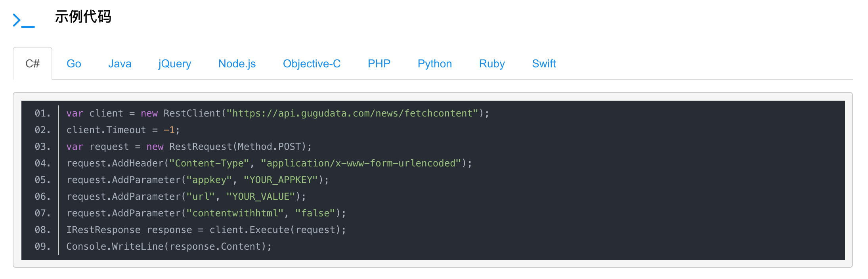Click "YOUR_VALUE" placeholder in line 06
868x279 pixels.
click(x=261, y=197)
